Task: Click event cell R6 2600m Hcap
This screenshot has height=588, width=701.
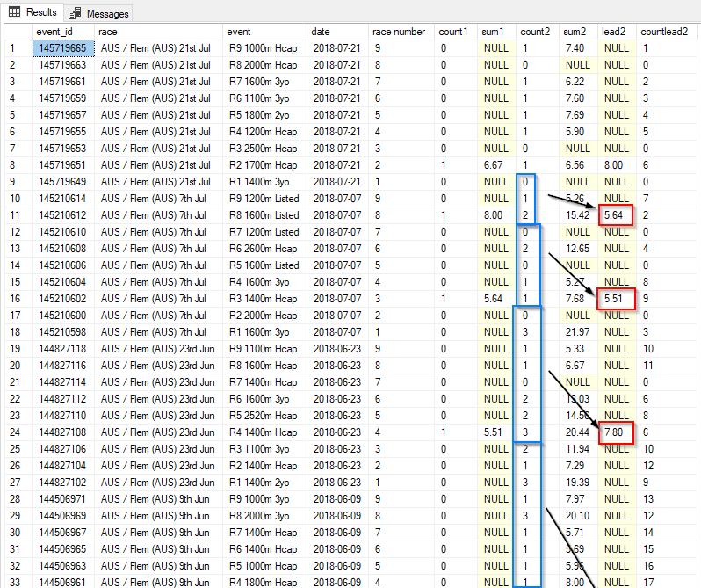Action: pos(264,249)
